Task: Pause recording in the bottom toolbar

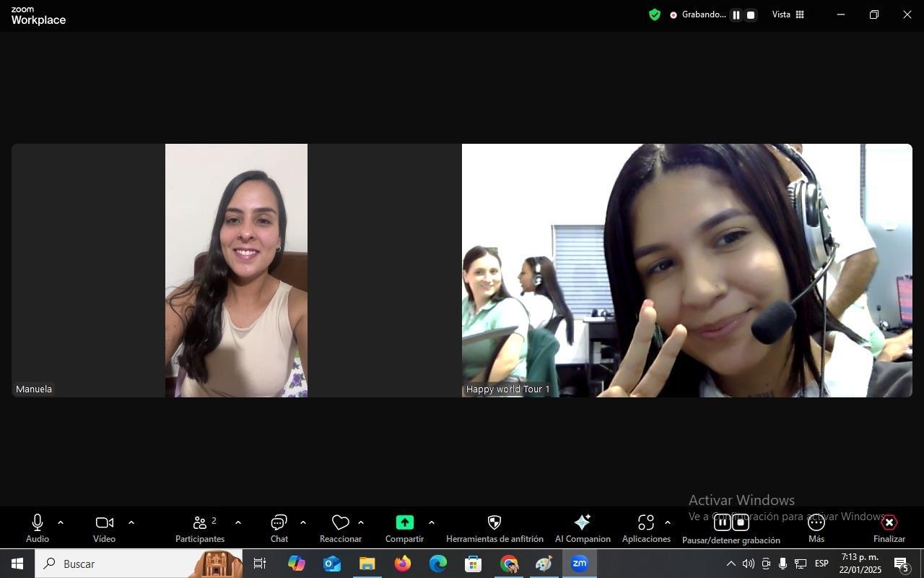Action: point(722,522)
